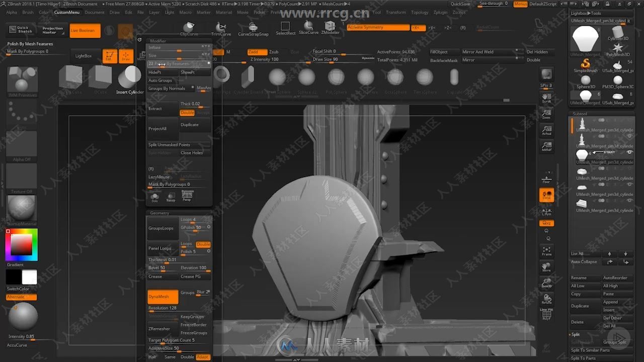Click the Move view icon
Viewport: 644px width, 362px height.
click(x=546, y=266)
